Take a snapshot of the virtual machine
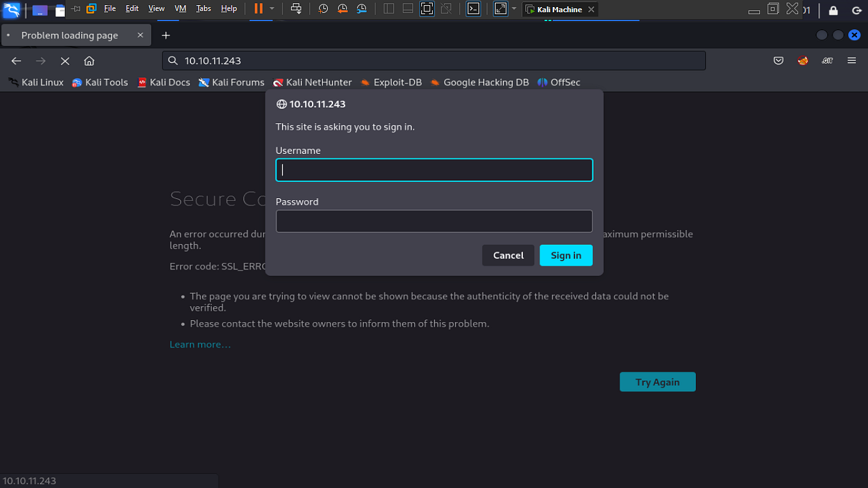This screenshot has height=488, width=868. tap(323, 9)
